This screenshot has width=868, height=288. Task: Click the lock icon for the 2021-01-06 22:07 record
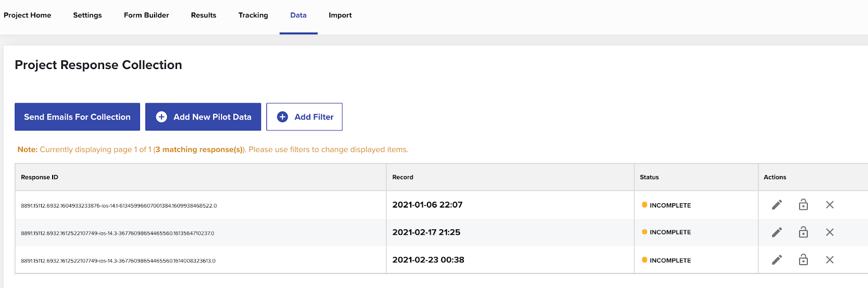pyautogui.click(x=803, y=205)
